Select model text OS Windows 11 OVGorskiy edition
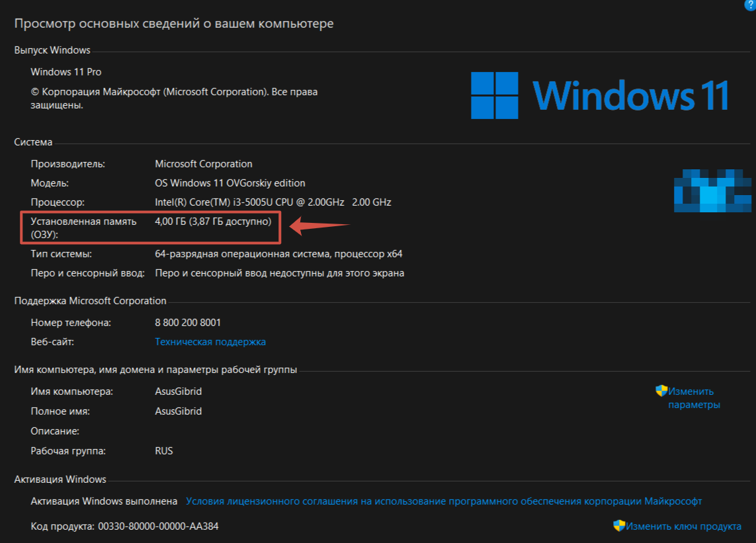The height and width of the screenshot is (543, 756). (230, 183)
